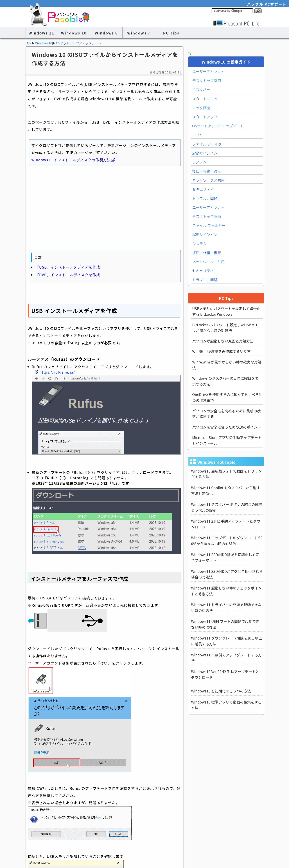
Task: Open Windows11 SSD/HDD領域を初期化 topic
Action: click(x=225, y=558)
